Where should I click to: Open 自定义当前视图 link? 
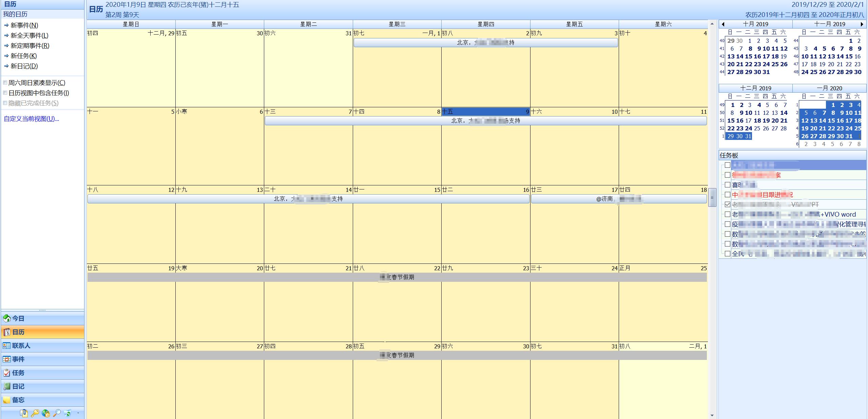pyautogui.click(x=31, y=119)
